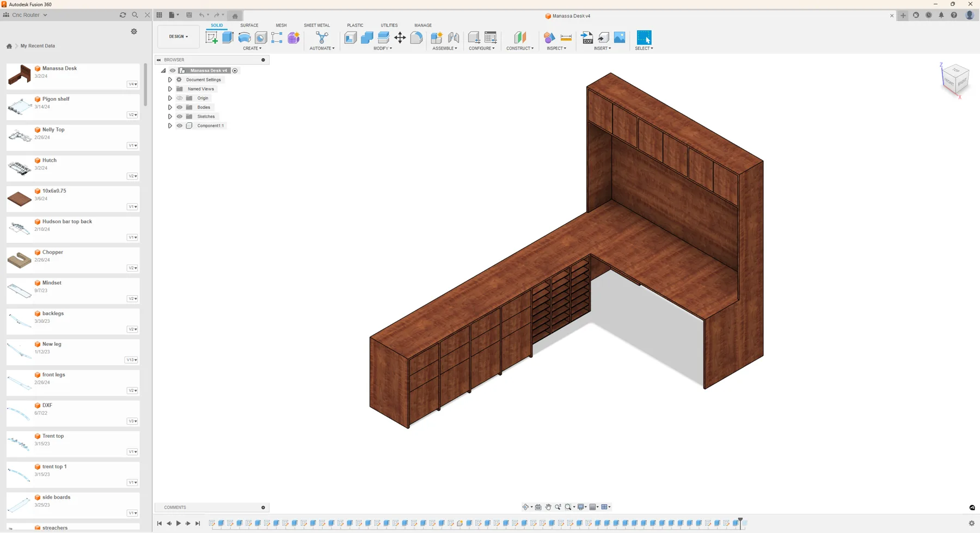Expand the Document Settings node
Screen dimensions: 980x533
(x=170, y=80)
